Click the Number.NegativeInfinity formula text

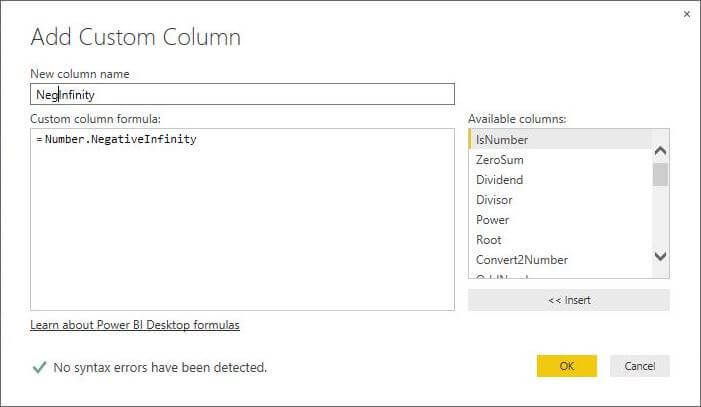120,139
